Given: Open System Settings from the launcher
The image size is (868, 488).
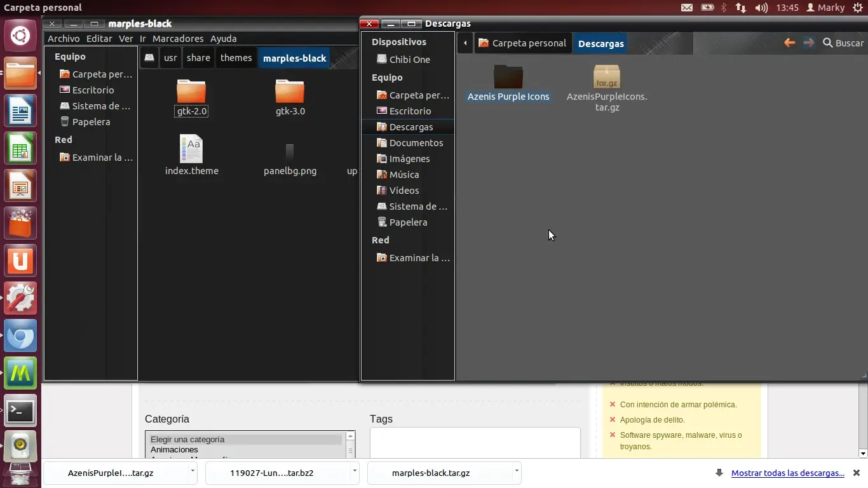Looking at the screenshot, I should pyautogui.click(x=20, y=298).
